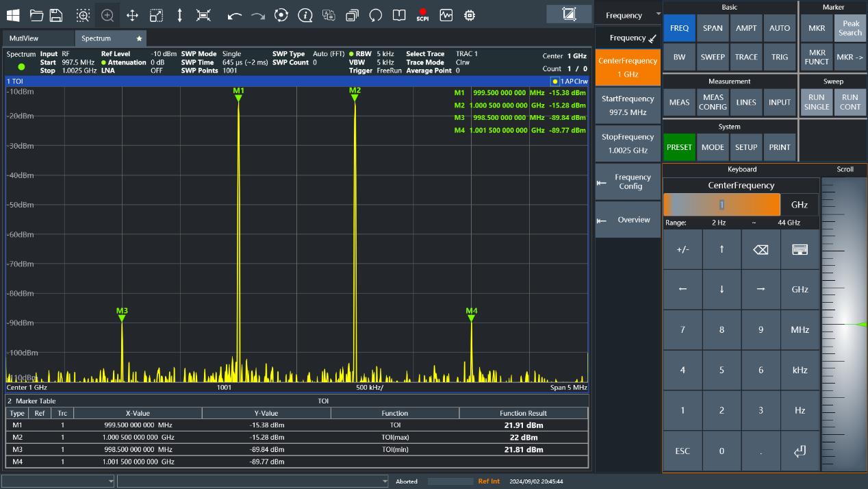
Task: Click the chip-shaped icon in toolbar
Action: point(470,15)
